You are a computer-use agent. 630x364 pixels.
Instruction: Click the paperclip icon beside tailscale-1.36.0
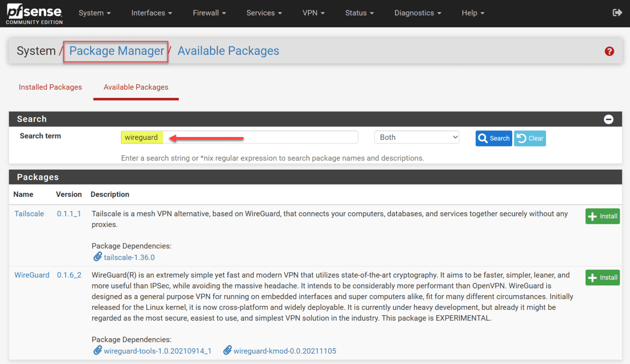coord(98,257)
